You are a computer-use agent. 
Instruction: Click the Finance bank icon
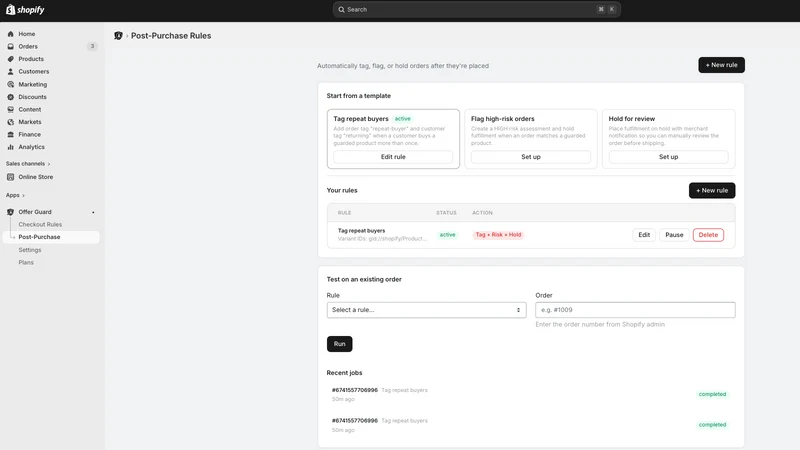(10, 134)
